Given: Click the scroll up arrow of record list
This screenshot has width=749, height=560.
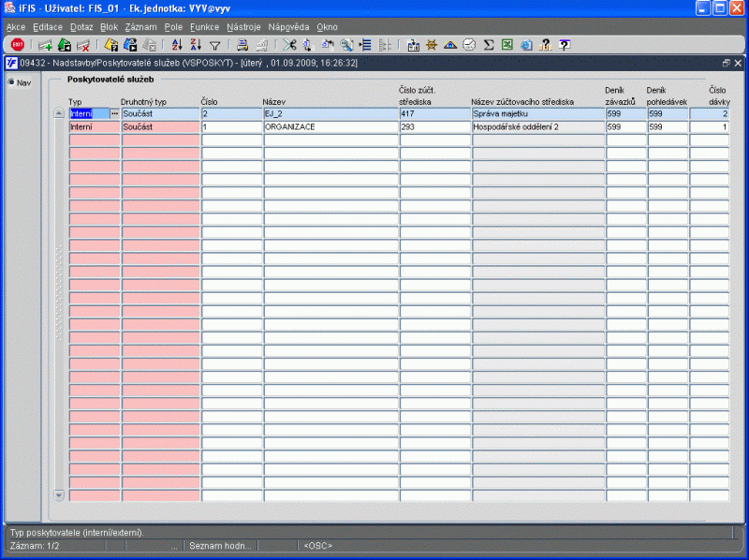Looking at the screenshot, I should pyautogui.click(x=59, y=113).
